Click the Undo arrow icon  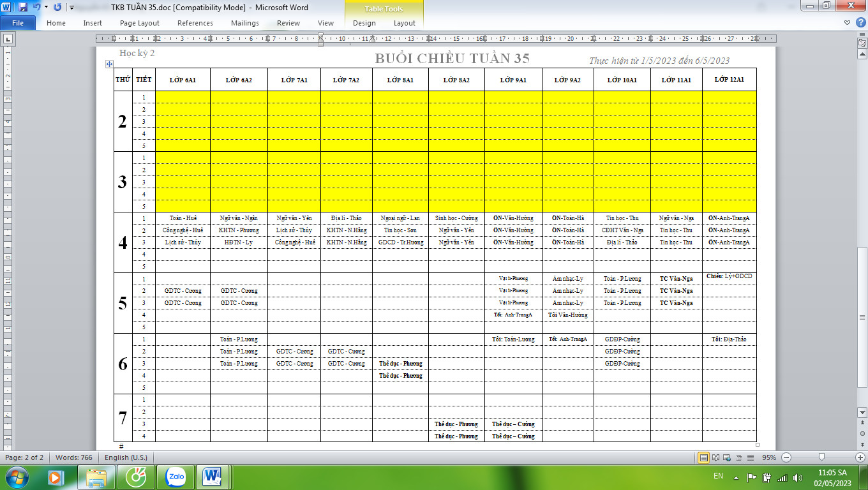pos(36,8)
